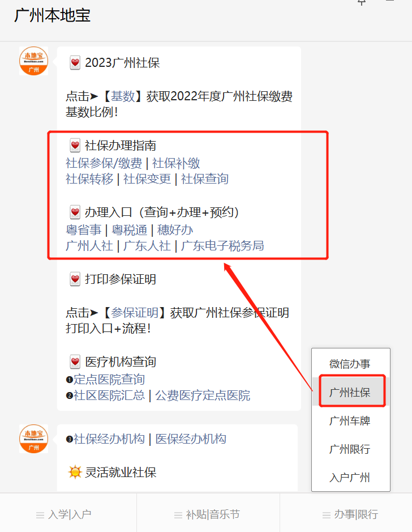Open the 定点医院查询 link
The image size is (412, 532).
[109, 380]
